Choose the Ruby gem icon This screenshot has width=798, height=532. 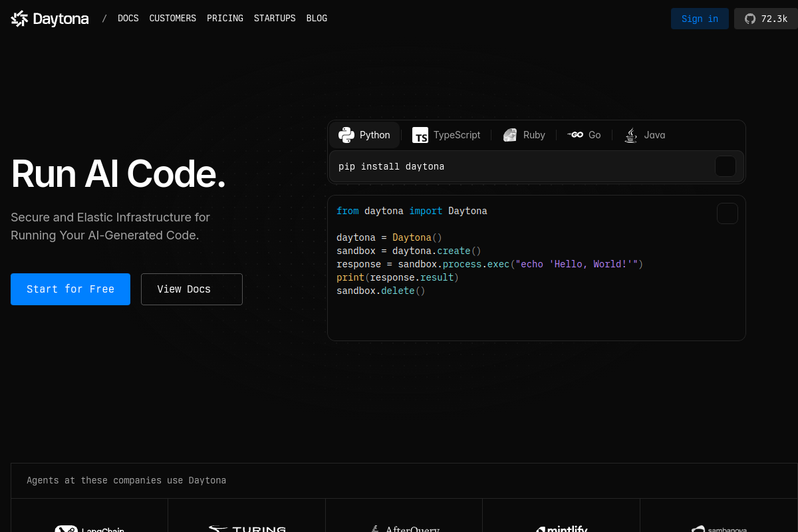click(510, 135)
